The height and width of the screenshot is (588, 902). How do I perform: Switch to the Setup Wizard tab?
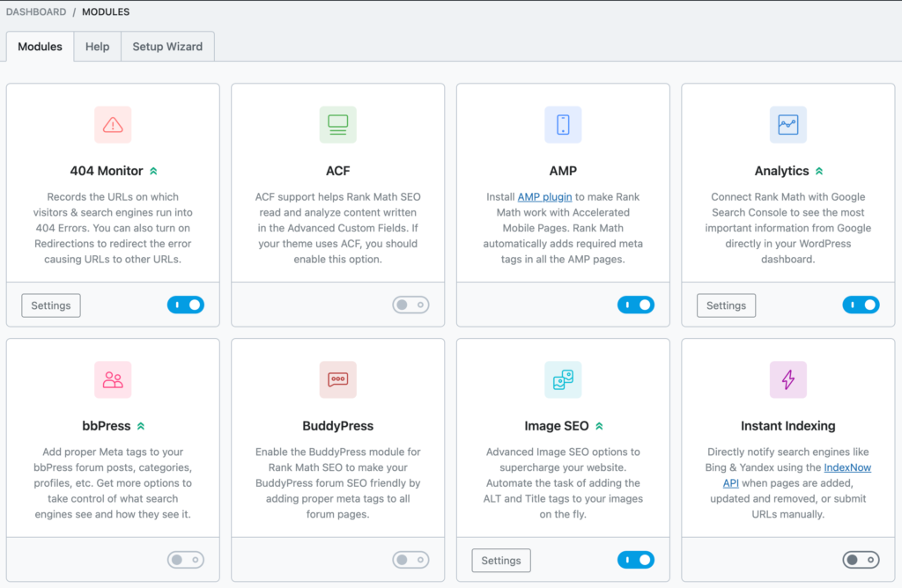click(x=167, y=47)
